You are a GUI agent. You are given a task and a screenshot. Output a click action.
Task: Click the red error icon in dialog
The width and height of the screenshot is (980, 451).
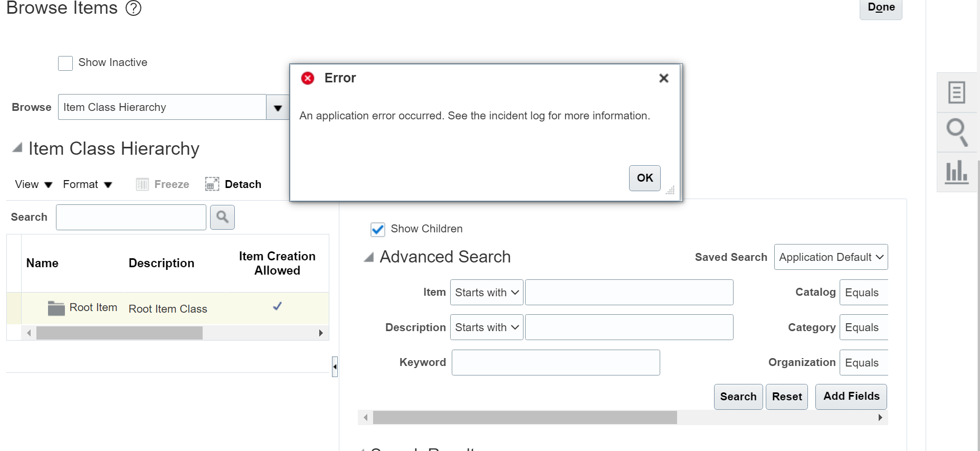click(308, 78)
